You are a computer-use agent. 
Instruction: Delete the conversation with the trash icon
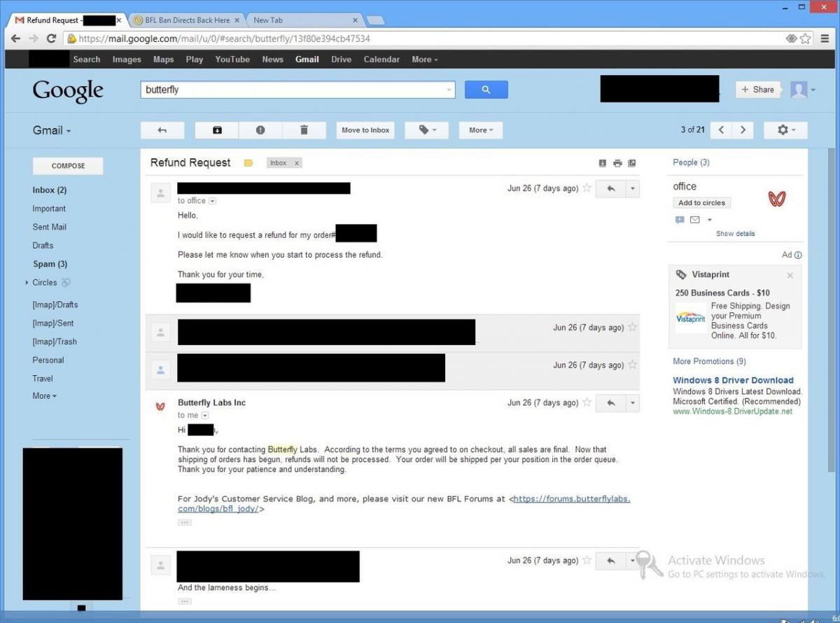click(304, 130)
